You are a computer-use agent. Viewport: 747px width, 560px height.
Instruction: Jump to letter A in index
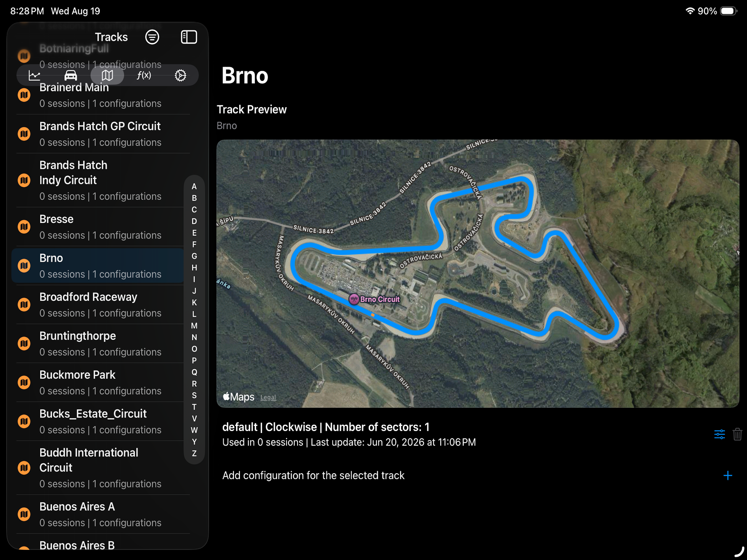click(x=194, y=186)
